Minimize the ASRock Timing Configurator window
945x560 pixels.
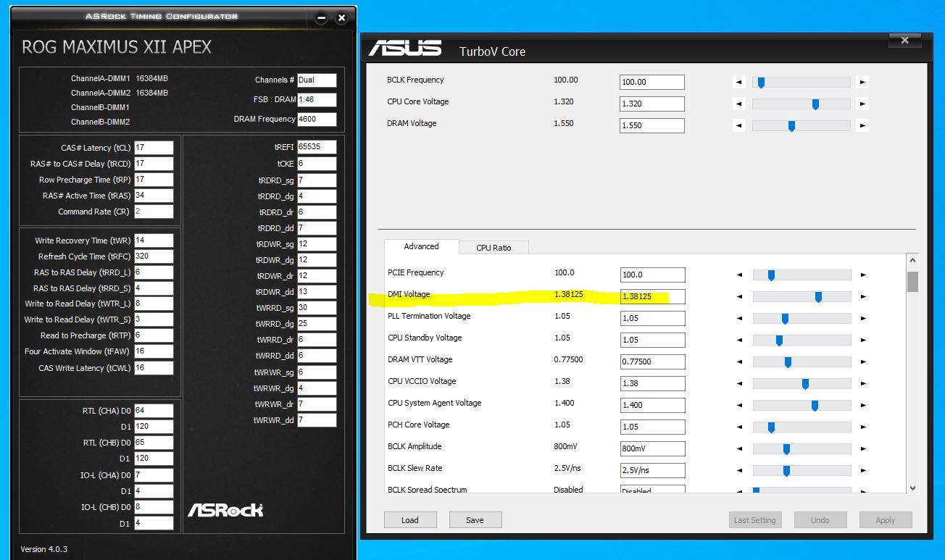pos(321,17)
